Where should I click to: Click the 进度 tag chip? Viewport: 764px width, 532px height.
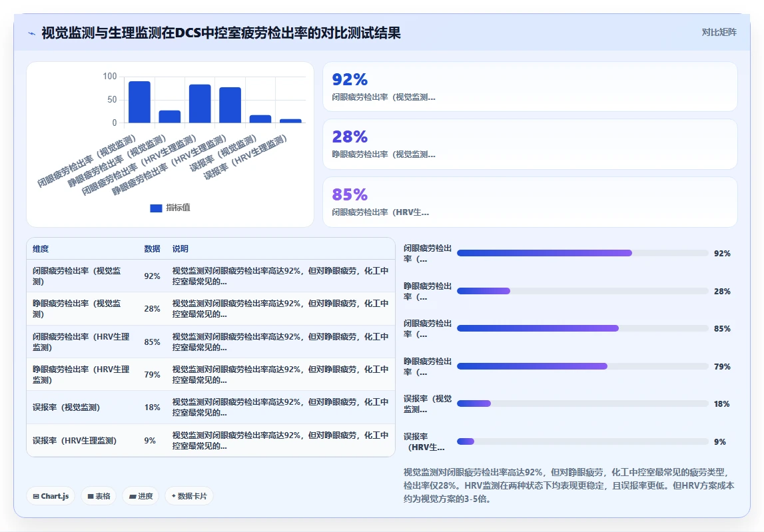pyautogui.click(x=141, y=496)
